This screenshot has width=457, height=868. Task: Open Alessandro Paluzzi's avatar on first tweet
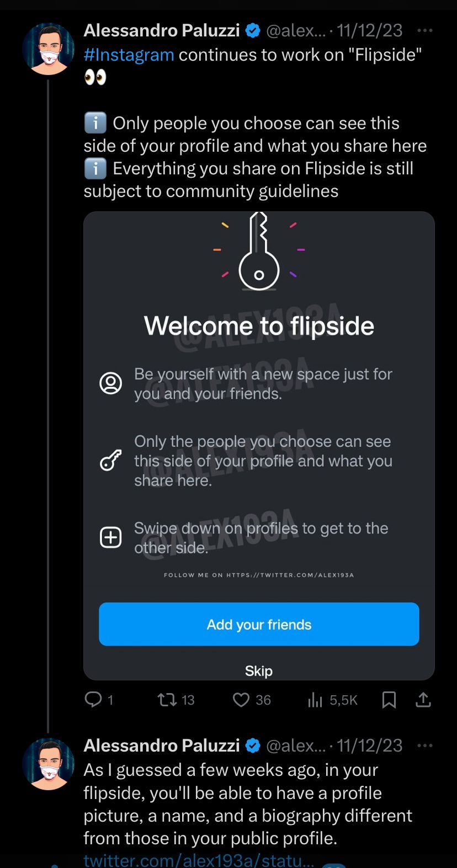coord(49,49)
